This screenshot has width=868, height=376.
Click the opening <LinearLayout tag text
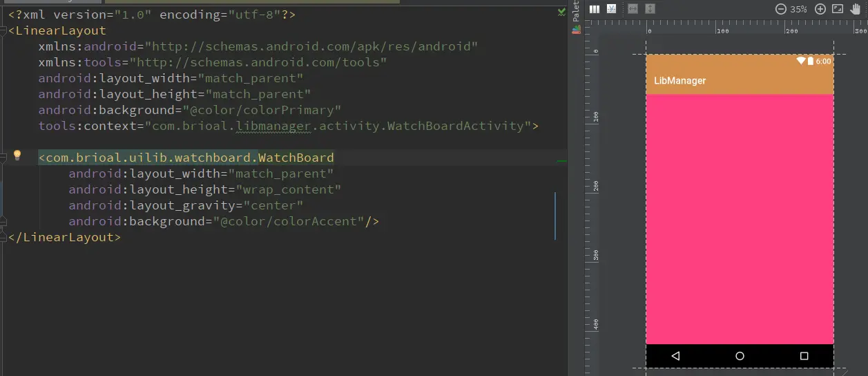pos(57,30)
